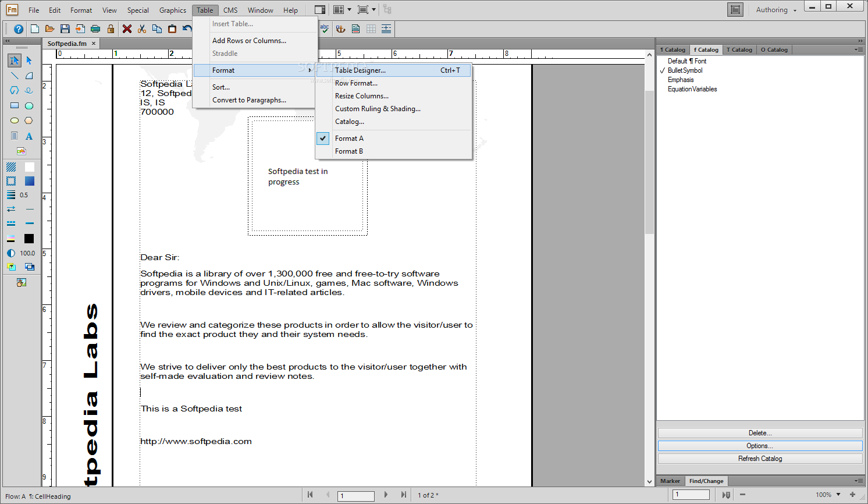Insert an anchored frame (anchor icon)
Image resolution: width=868 pixels, height=504 pixels.
click(341, 29)
